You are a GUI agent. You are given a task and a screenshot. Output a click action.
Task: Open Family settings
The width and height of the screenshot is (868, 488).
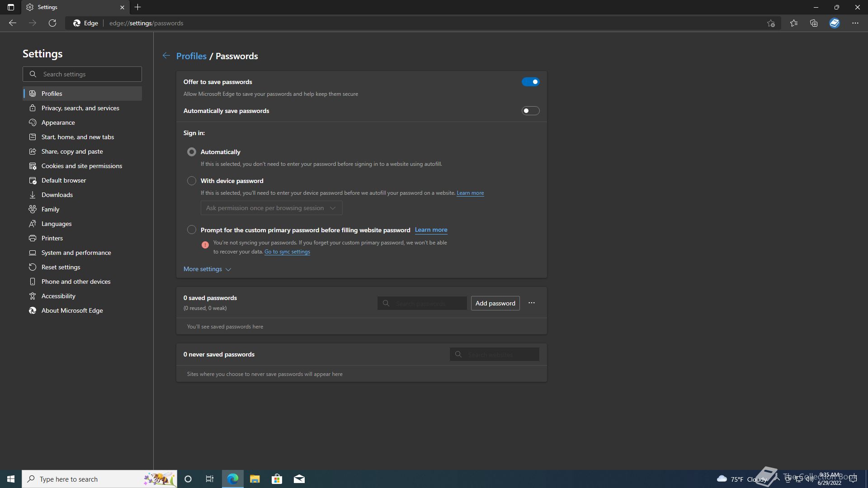82,209
